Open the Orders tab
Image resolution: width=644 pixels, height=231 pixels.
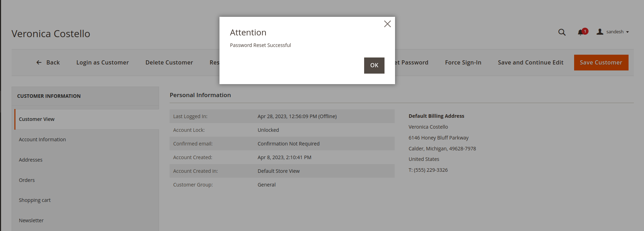point(27,180)
